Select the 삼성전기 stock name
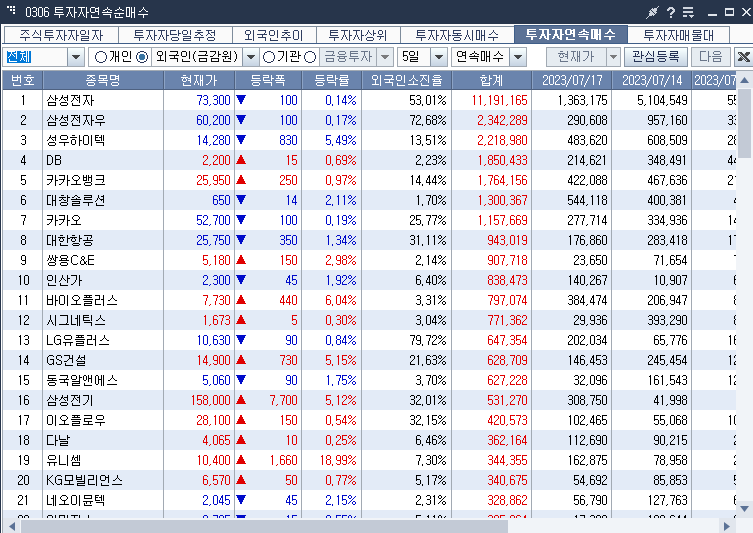Viewport: 753px width, 533px height. pyautogui.click(x=70, y=400)
